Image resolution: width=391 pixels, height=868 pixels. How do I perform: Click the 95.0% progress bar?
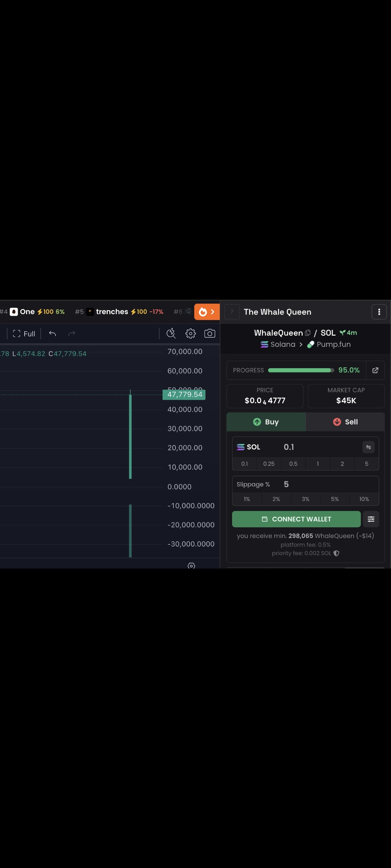click(x=301, y=370)
